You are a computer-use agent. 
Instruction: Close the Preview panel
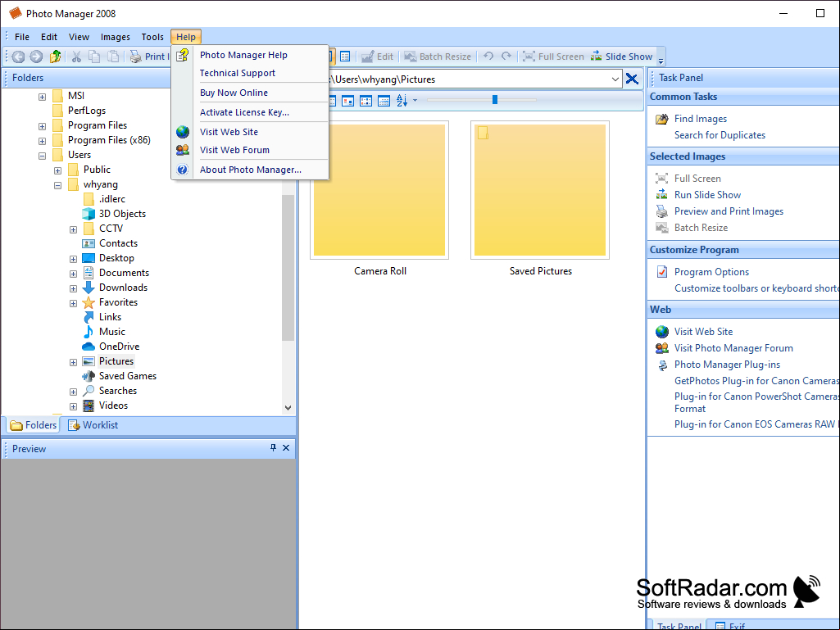tap(286, 448)
